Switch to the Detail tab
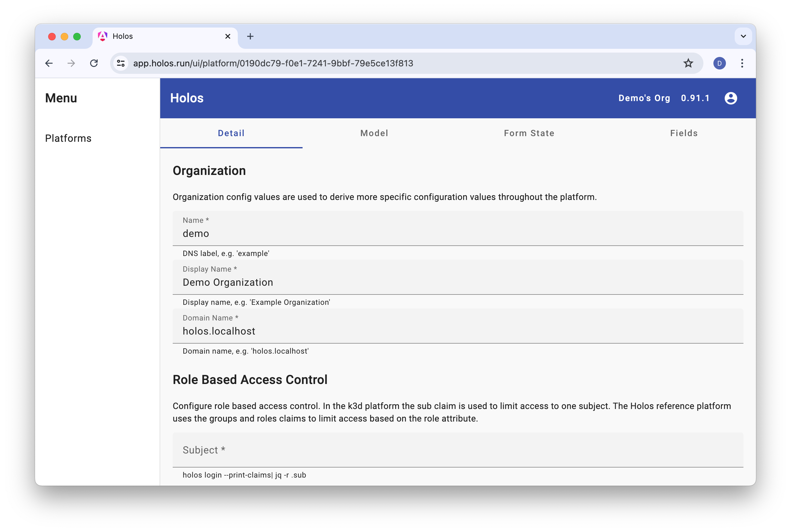The width and height of the screenshot is (791, 532). 231,133
